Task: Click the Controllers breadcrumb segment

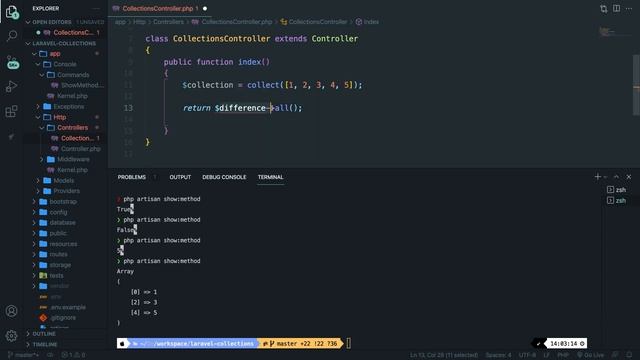Action: (x=168, y=22)
